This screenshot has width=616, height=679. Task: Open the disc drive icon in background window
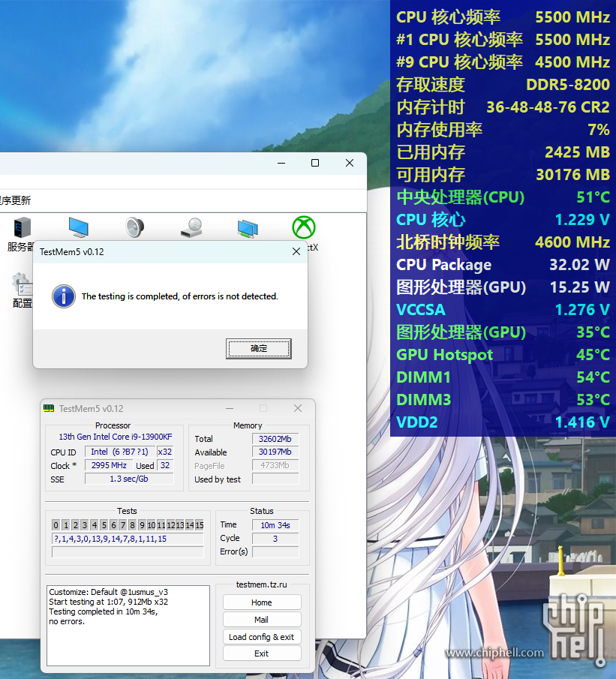pyautogui.click(x=191, y=227)
